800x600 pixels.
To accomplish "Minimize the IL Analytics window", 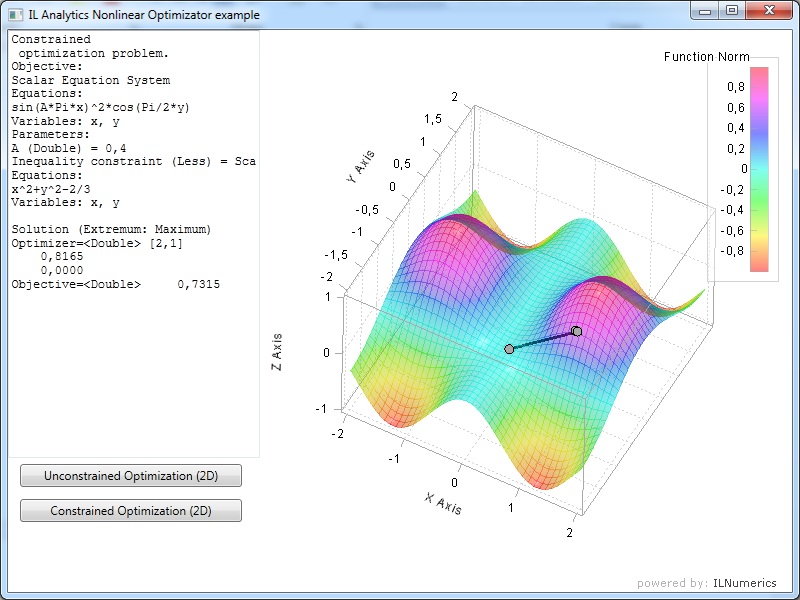I will [705, 11].
